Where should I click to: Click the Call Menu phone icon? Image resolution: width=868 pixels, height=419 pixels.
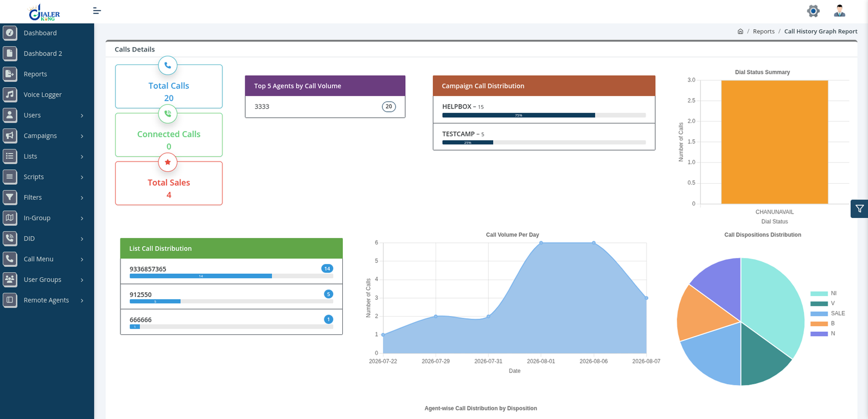(10, 260)
